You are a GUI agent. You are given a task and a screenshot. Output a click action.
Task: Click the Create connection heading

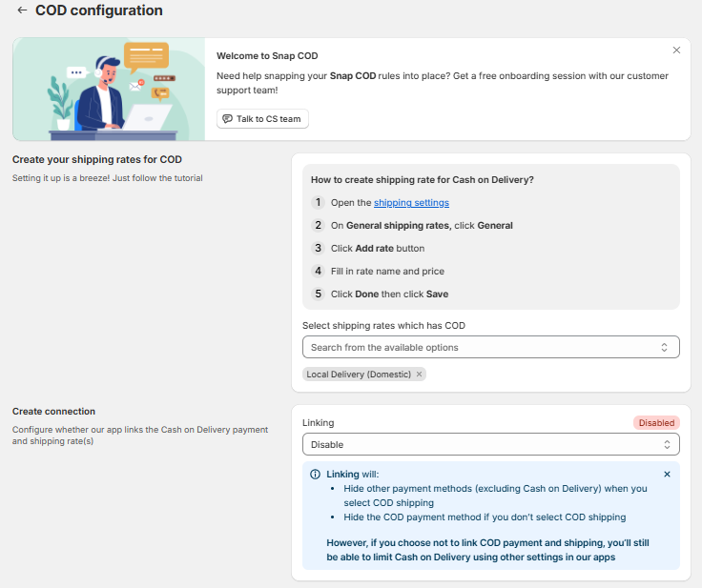point(53,412)
